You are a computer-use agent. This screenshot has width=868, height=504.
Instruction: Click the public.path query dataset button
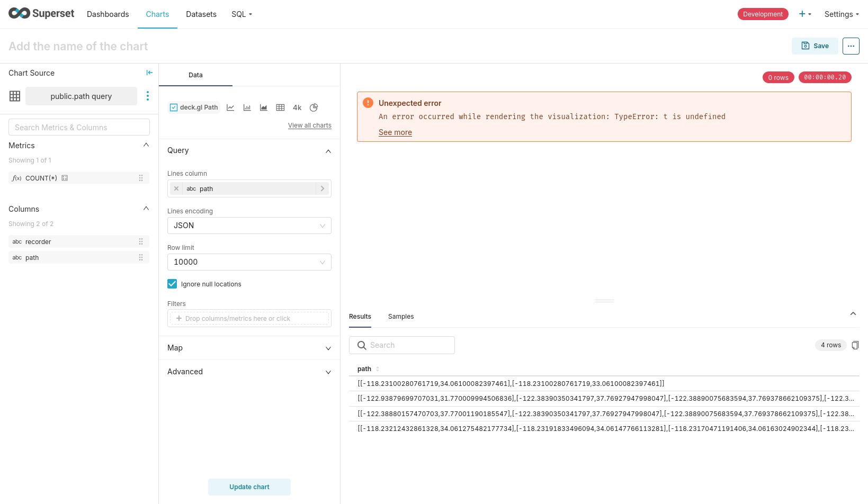pyautogui.click(x=81, y=96)
